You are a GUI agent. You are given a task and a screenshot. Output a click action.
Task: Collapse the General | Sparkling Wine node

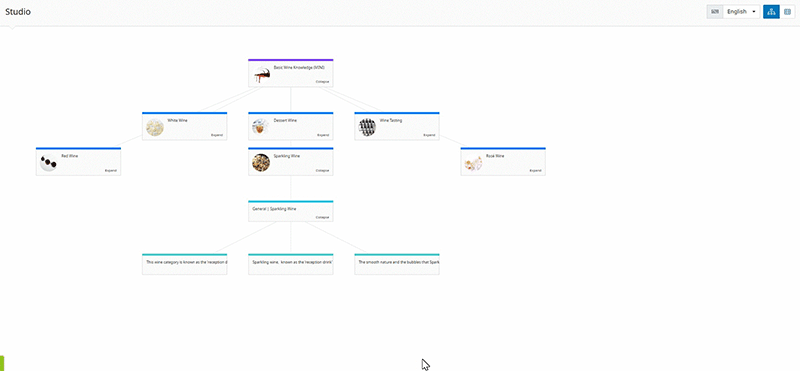[x=322, y=217]
